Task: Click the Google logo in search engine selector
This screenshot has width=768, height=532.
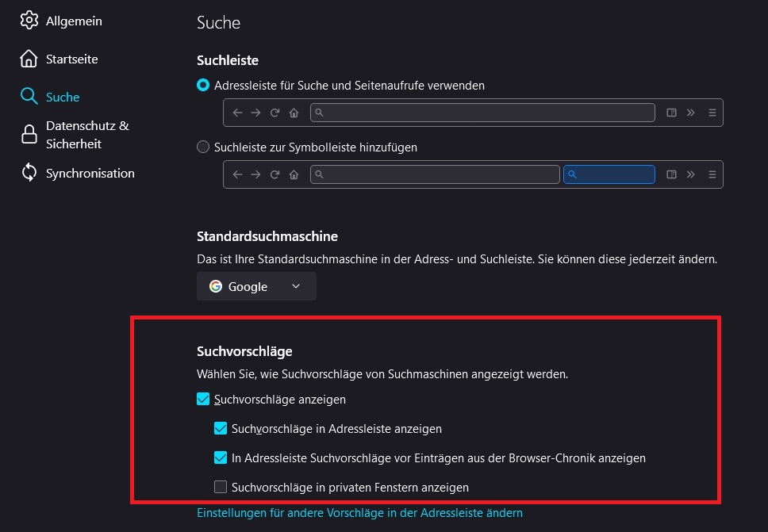Action: coord(216,286)
